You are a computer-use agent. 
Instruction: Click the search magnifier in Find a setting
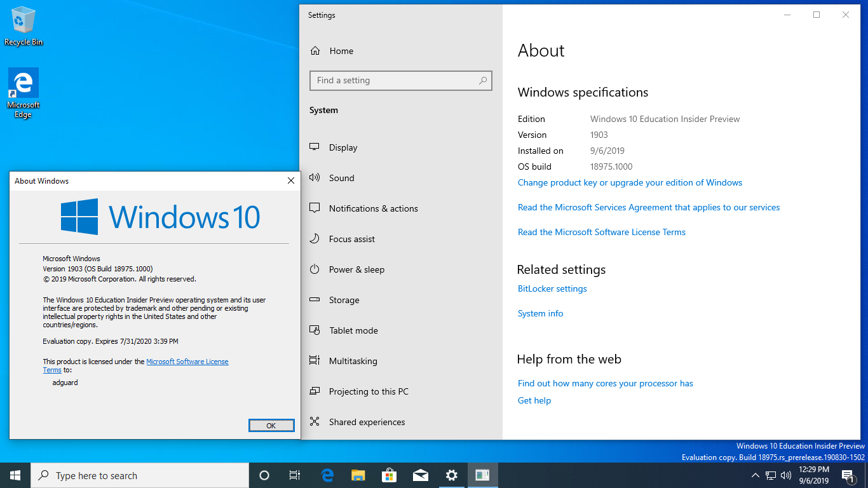point(483,81)
